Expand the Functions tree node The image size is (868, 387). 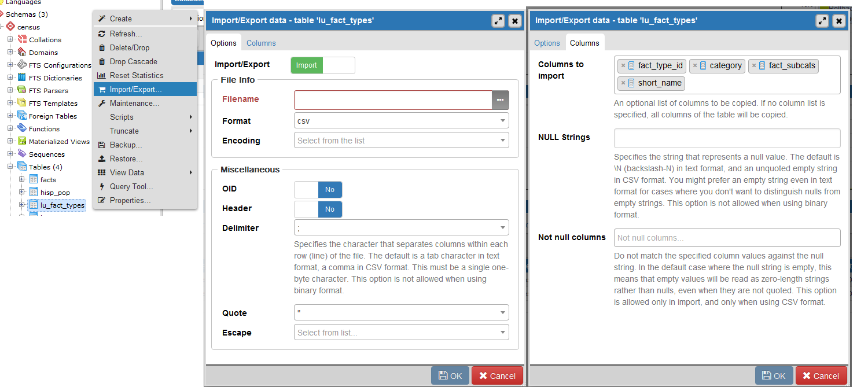click(x=10, y=128)
